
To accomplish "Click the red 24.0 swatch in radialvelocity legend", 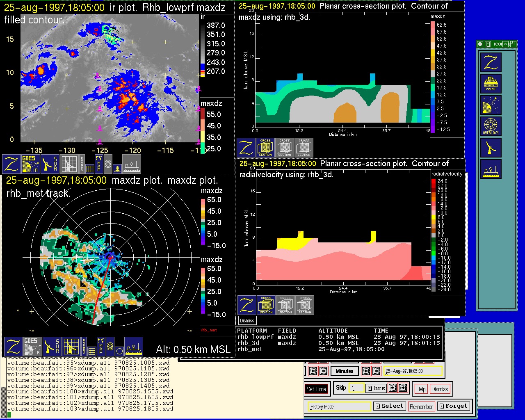I will [x=434, y=181].
